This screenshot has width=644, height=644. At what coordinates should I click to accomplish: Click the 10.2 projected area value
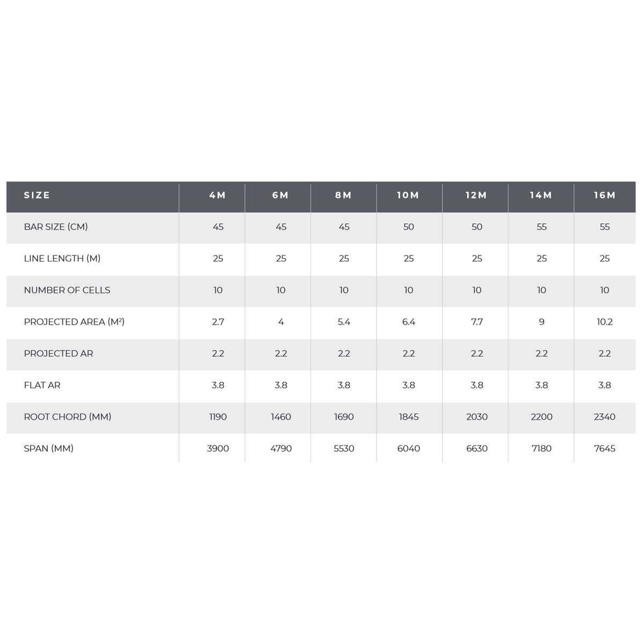(x=605, y=322)
